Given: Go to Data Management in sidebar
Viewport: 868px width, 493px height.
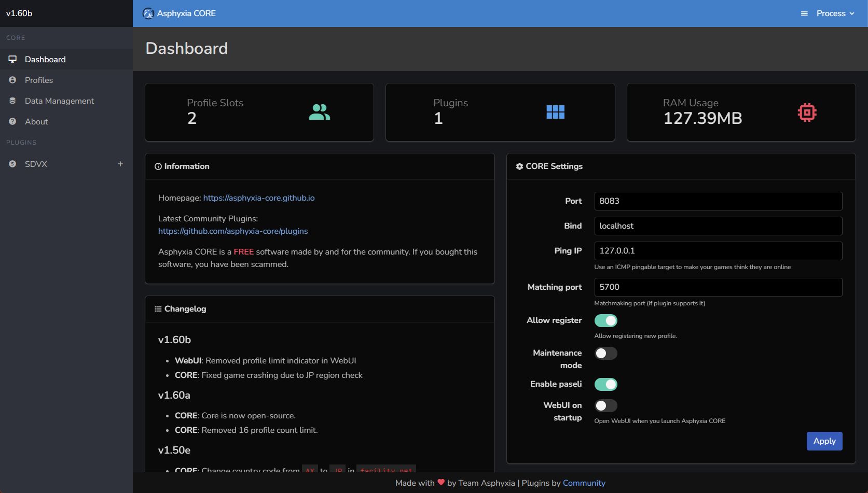Looking at the screenshot, I should [59, 101].
